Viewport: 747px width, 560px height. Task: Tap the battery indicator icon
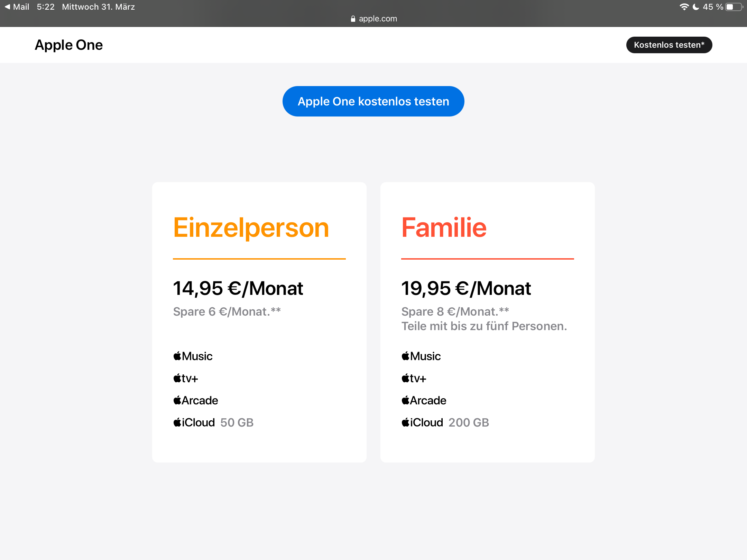point(734,7)
